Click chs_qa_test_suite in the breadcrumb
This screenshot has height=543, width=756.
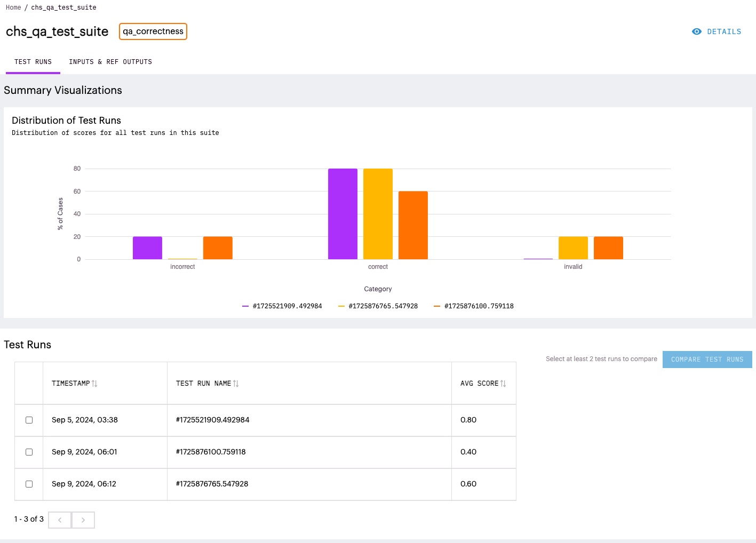click(x=63, y=7)
